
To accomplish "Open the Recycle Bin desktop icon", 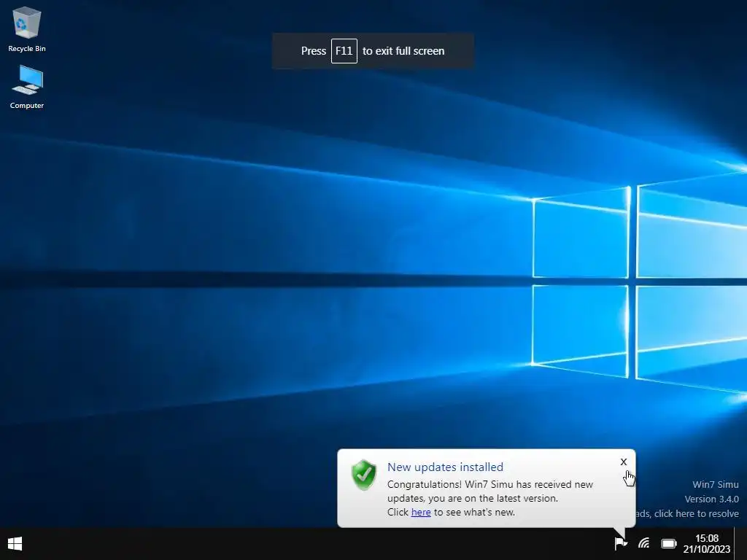I will click(x=27, y=29).
